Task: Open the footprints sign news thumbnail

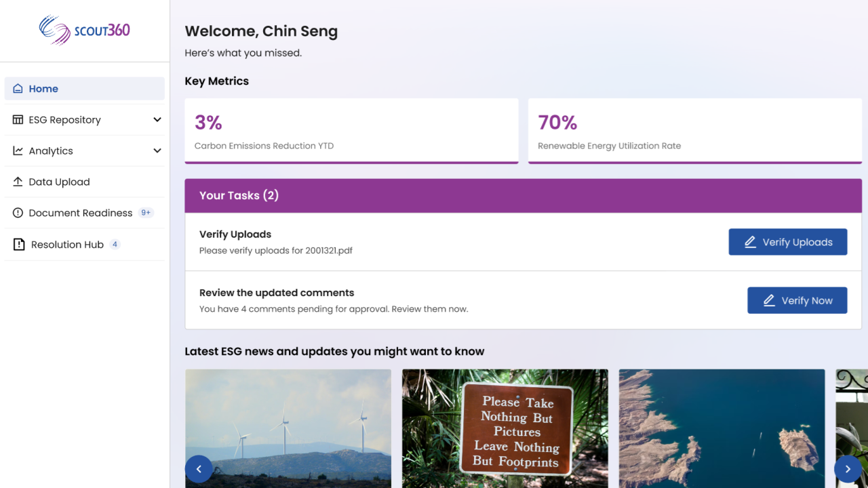Action: pyautogui.click(x=505, y=428)
